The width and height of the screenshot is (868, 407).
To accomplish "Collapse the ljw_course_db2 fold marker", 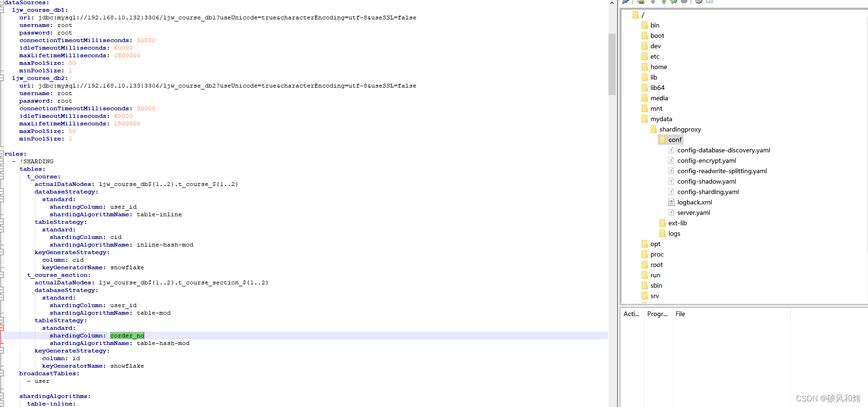I will [2, 78].
